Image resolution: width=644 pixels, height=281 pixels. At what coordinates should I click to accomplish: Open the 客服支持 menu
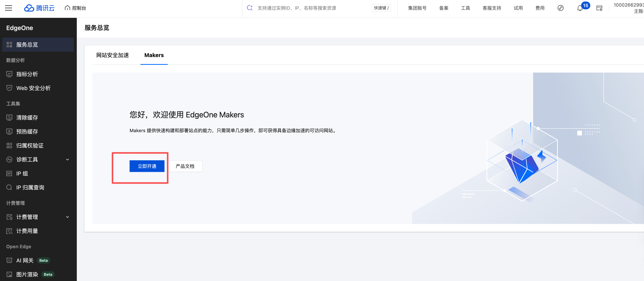(492, 8)
